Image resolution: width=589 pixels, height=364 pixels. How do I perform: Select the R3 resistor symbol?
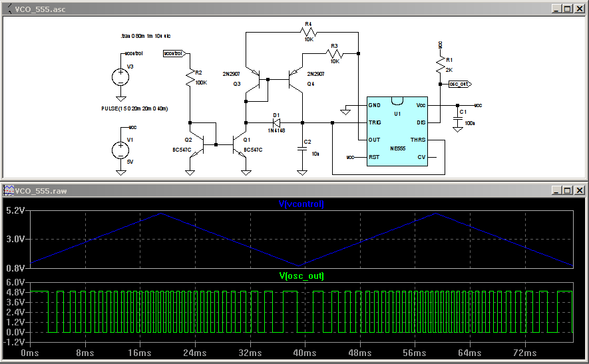[x=334, y=54]
